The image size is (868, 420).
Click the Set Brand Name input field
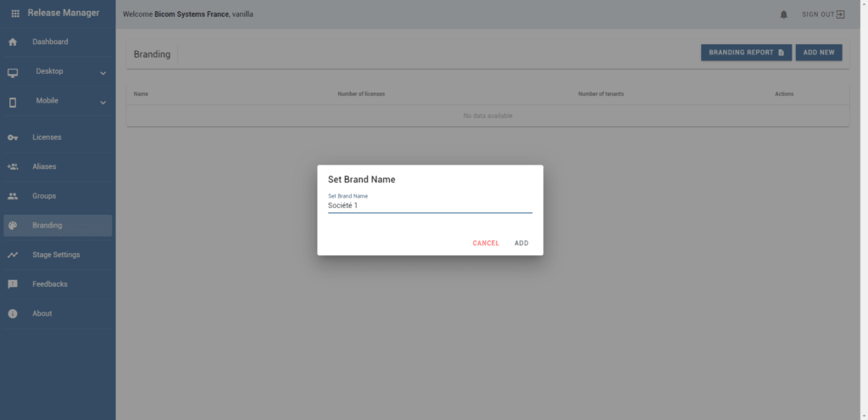coord(430,205)
